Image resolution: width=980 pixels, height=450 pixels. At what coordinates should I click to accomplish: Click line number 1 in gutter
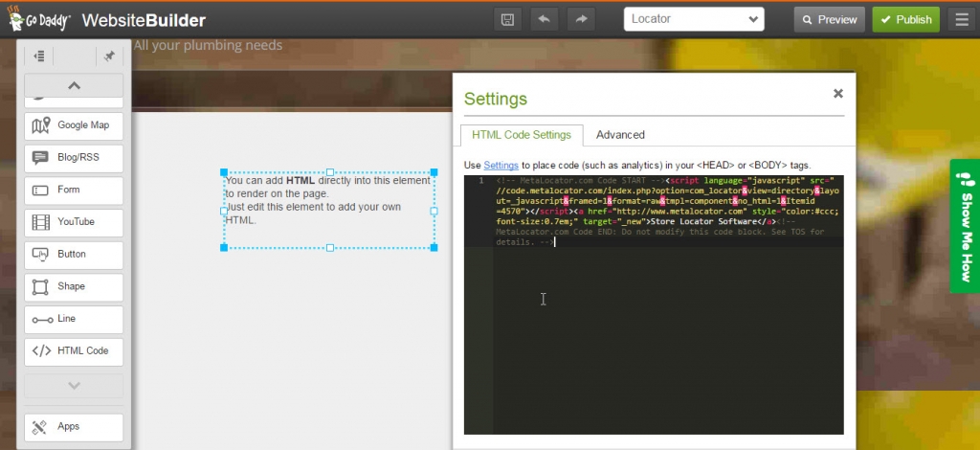(x=480, y=181)
